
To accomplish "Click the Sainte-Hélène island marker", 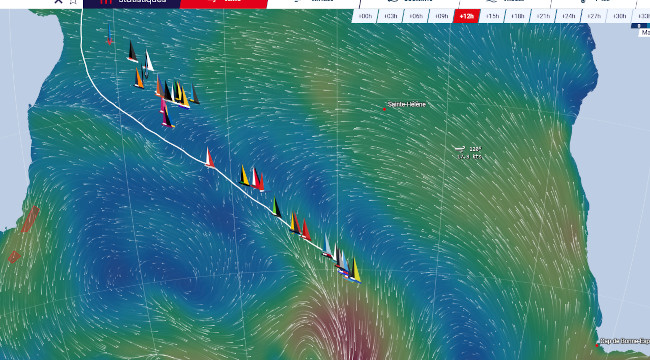I will [x=385, y=109].
